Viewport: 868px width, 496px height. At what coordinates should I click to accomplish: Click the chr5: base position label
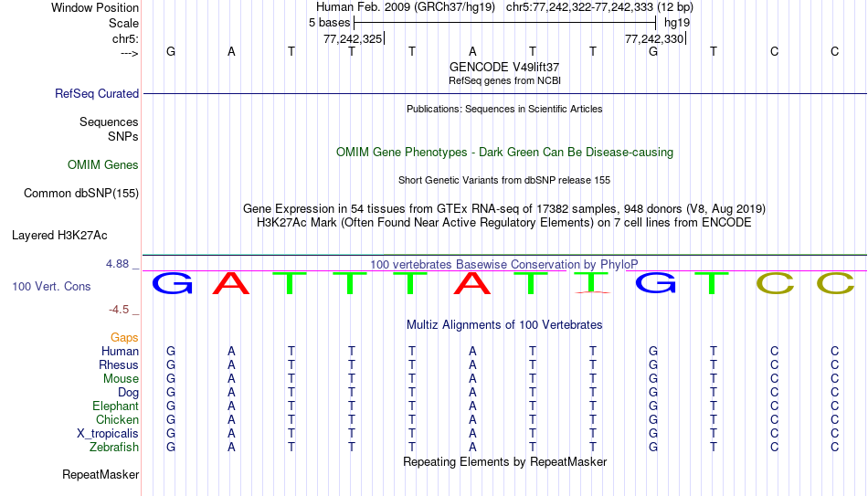pos(125,38)
